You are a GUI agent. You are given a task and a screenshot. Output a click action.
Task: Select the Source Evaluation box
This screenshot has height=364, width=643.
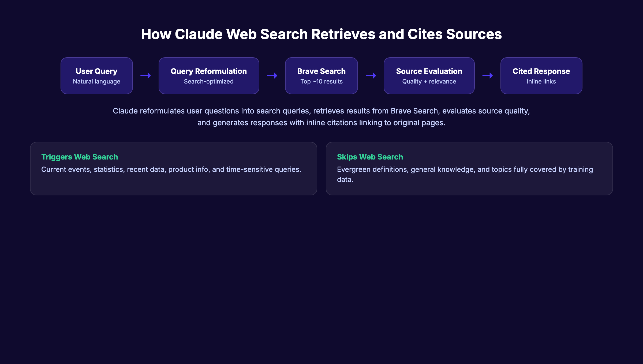(x=429, y=75)
